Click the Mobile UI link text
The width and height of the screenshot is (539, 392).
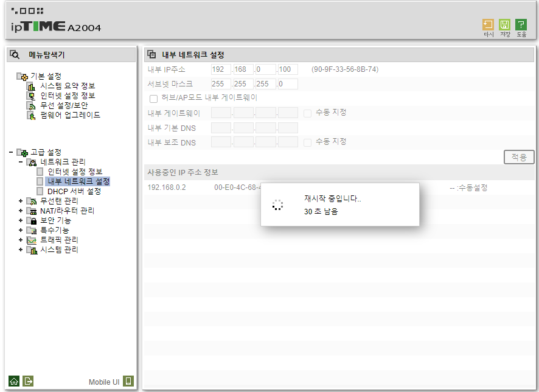(x=104, y=382)
